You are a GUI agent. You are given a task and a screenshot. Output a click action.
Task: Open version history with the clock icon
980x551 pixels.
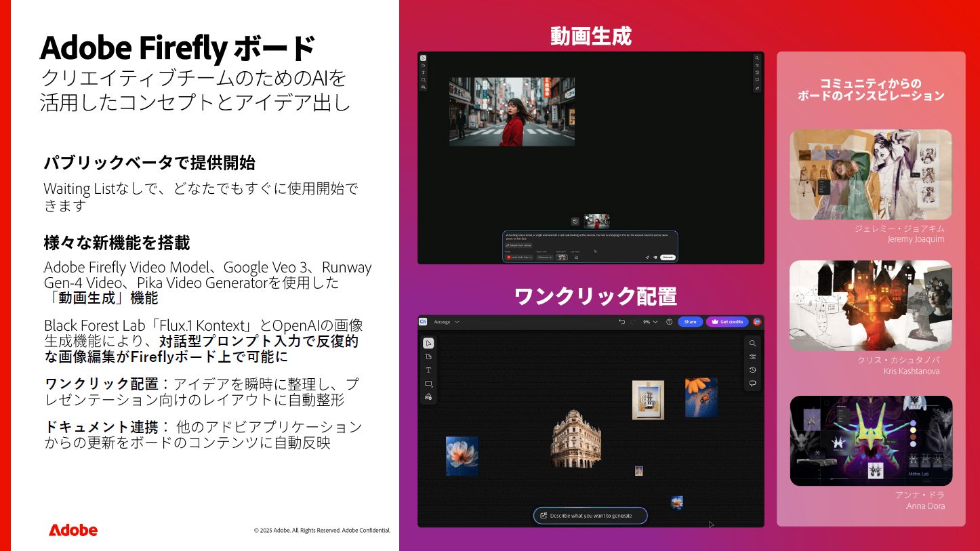coord(753,371)
